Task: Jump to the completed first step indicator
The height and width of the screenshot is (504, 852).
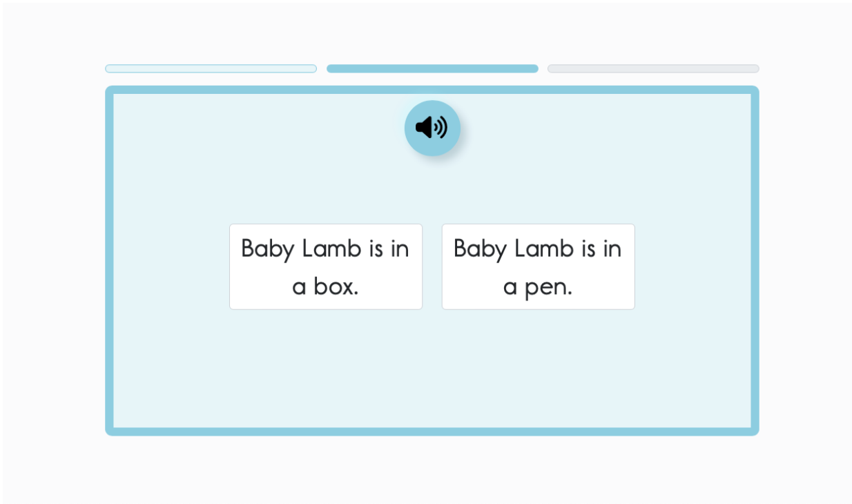Action: [211, 68]
